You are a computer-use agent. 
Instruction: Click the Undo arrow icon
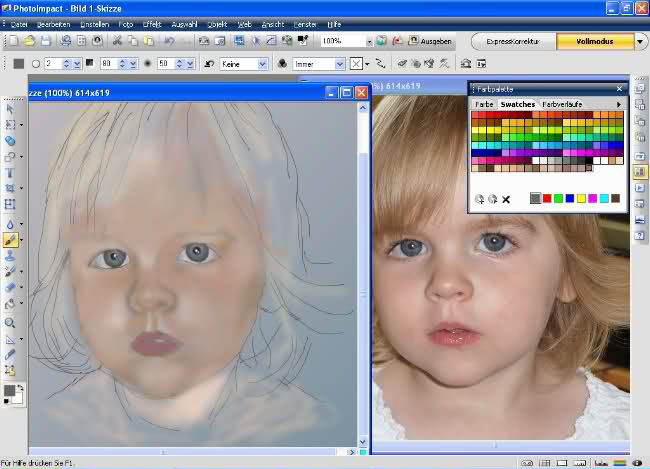click(170, 41)
